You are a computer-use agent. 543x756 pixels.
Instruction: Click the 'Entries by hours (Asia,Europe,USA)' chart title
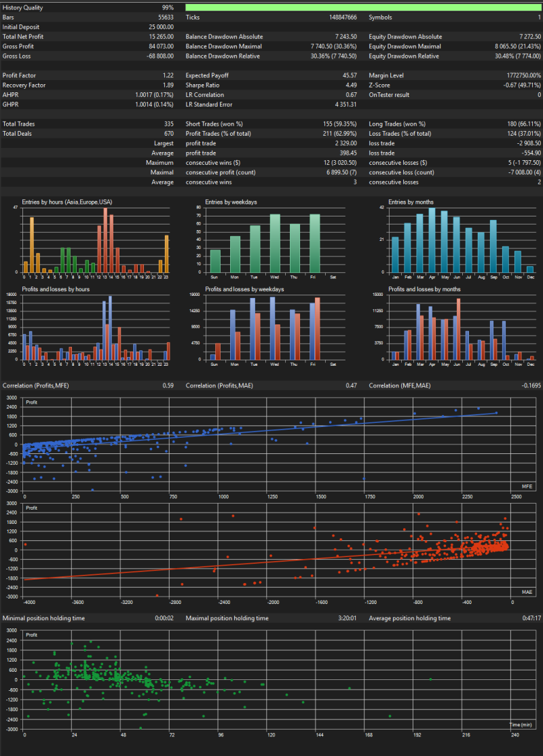(x=67, y=202)
